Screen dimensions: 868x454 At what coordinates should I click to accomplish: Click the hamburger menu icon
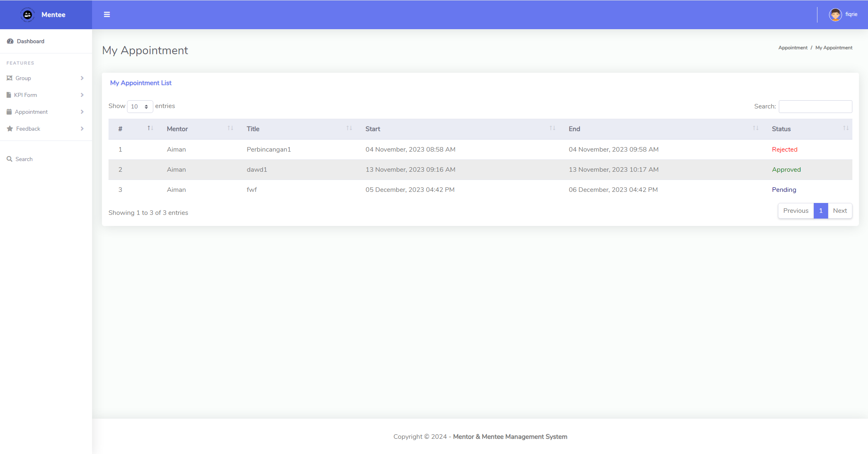[107, 14]
